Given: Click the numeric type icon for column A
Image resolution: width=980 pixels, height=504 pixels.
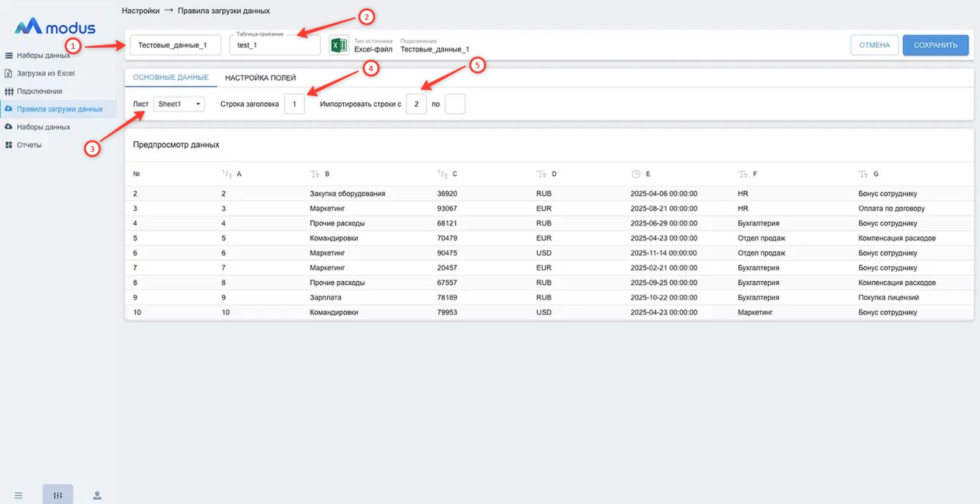Looking at the screenshot, I should tap(227, 174).
